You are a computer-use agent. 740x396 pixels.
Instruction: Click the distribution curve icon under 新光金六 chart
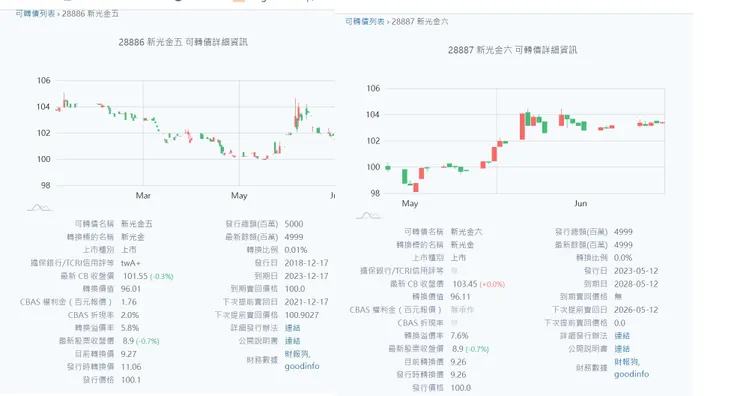point(369,216)
